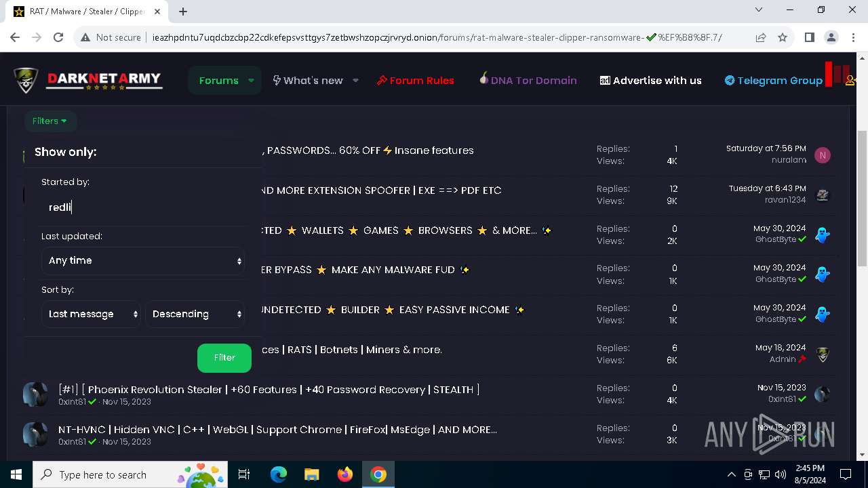Open the EXTENSION SPOOFER thread
The height and width of the screenshot is (488, 868).
coord(381,190)
